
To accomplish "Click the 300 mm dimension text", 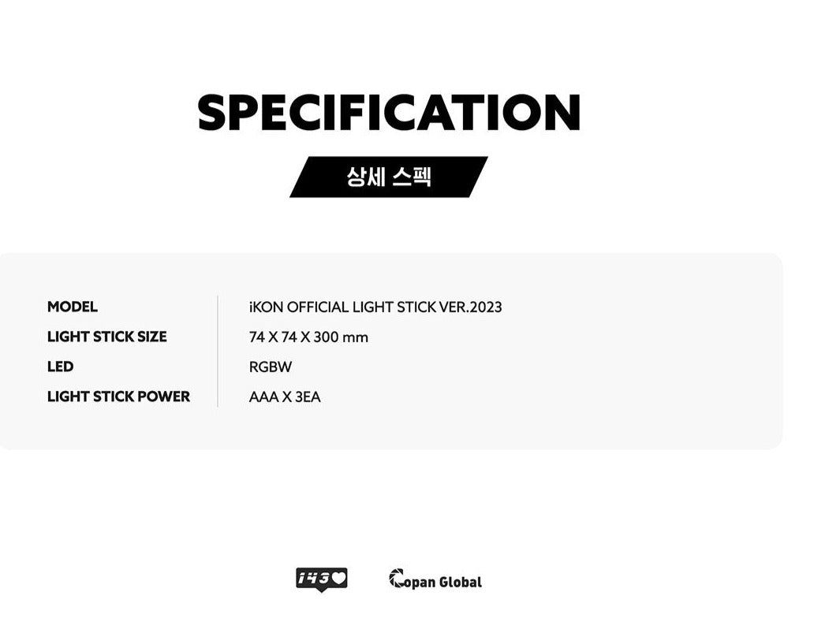I will click(x=341, y=337).
